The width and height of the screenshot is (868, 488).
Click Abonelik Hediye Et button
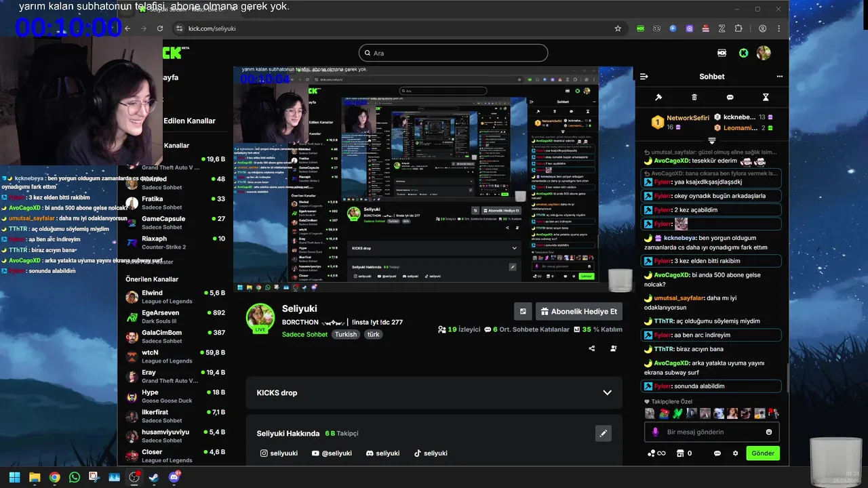click(578, 312)
